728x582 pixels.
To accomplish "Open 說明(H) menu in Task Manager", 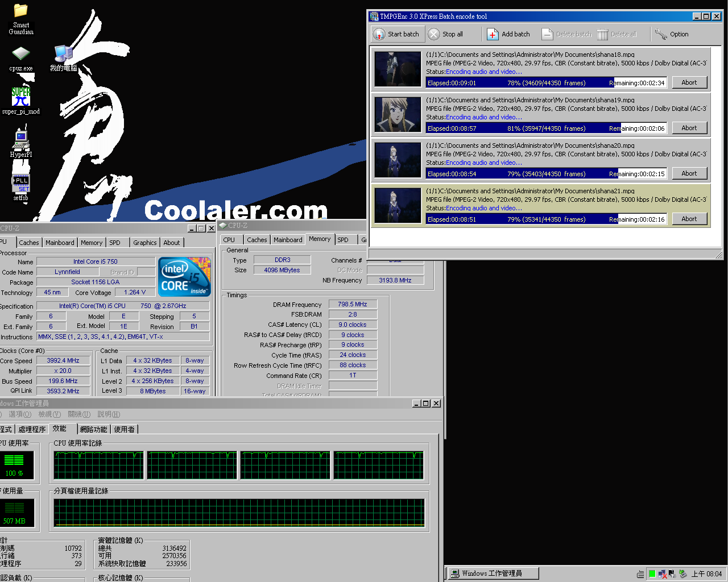I will tap(109, 414).
